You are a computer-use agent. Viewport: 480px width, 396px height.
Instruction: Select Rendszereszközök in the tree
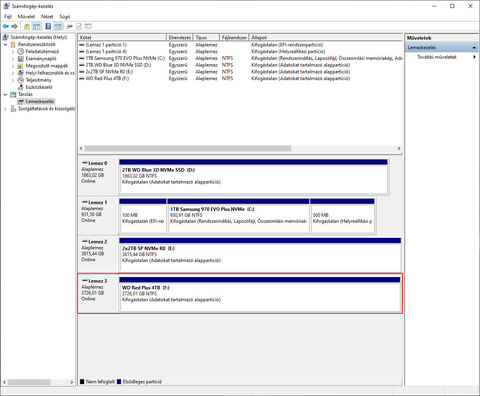37,44
